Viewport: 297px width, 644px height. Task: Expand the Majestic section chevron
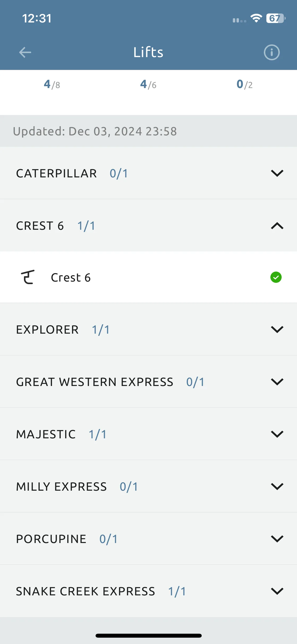[277, 434]
